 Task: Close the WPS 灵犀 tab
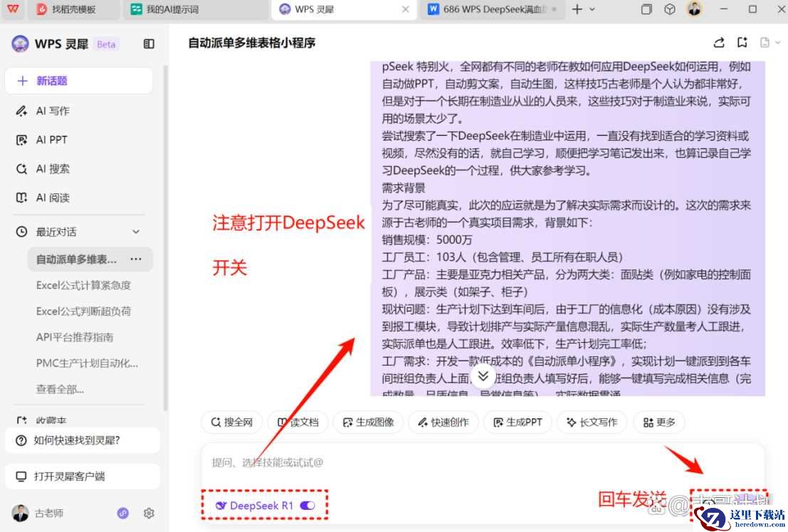pyautogui.click(x=405, y=9)
